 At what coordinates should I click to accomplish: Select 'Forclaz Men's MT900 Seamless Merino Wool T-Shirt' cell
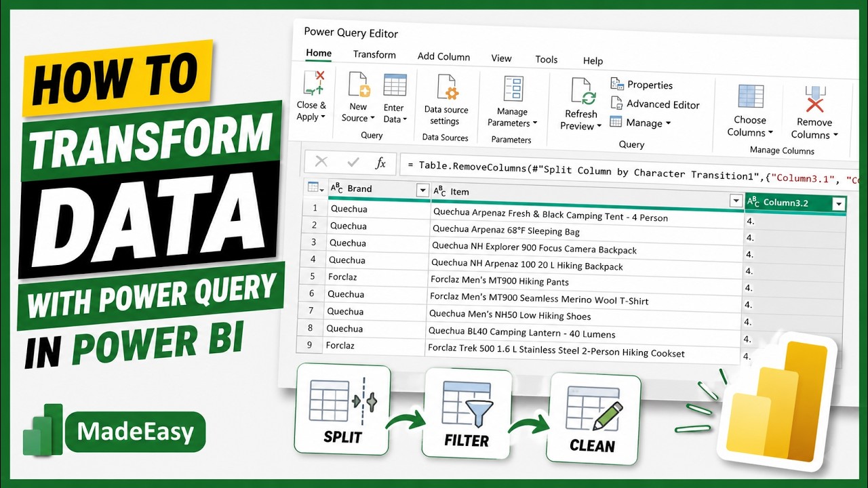point(585,300)
